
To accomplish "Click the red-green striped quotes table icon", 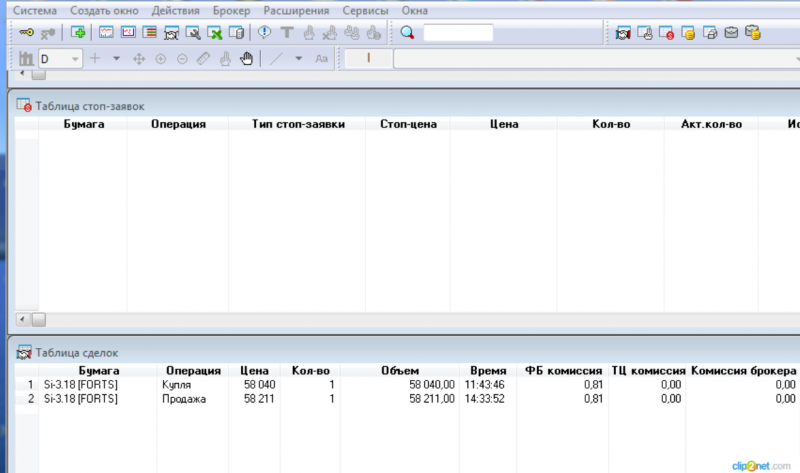I will (x=149, y=33).
